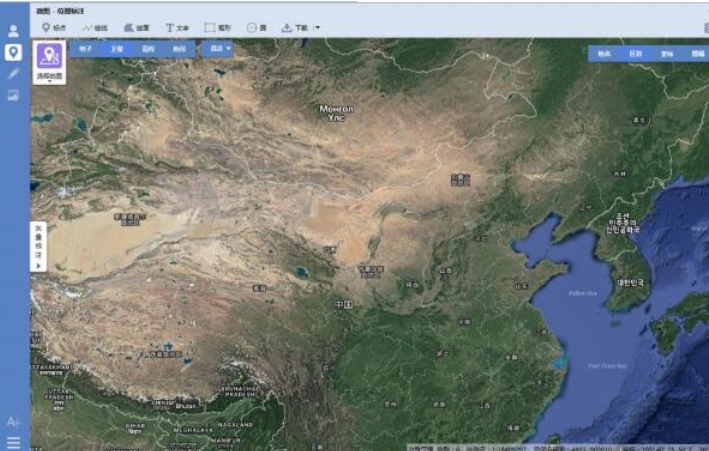Switch to the 电子 map layer tab
The image size is (709, 451).
(85, 48)
